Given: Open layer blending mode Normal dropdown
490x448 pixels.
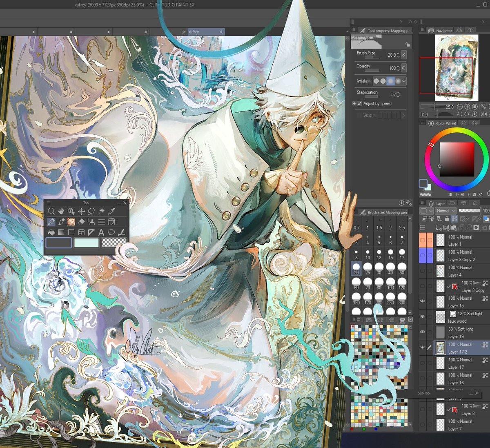Looking at the screenshot, I should click(445, 211).
